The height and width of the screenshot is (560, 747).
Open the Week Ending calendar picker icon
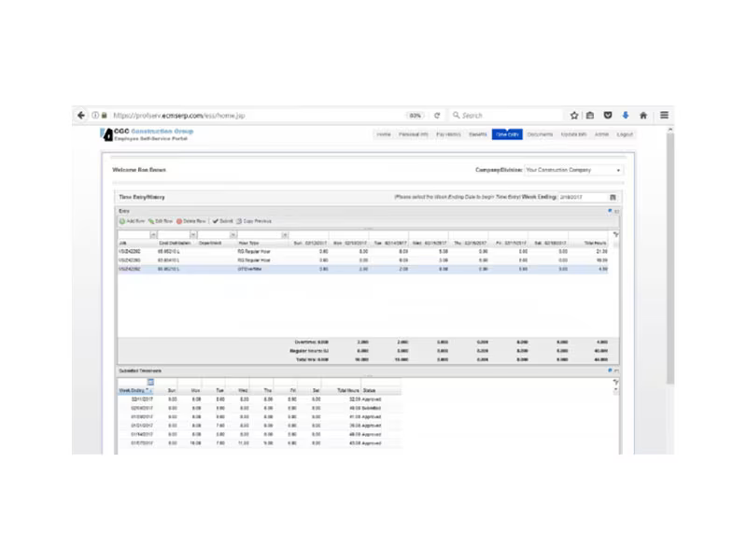click(x=613, y=197)
